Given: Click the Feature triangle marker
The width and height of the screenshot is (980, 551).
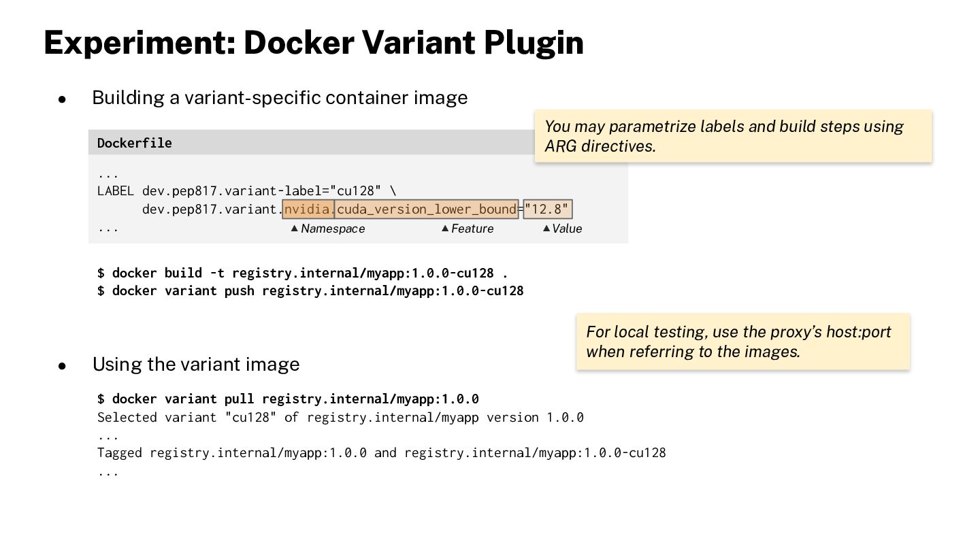Looking at the screenshot, I should point(445,229).
